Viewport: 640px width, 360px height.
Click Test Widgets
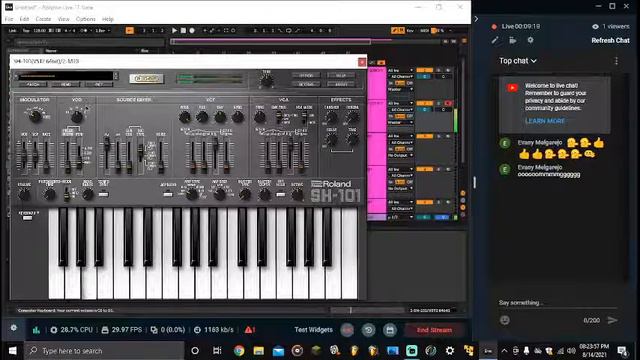[313, 330]
